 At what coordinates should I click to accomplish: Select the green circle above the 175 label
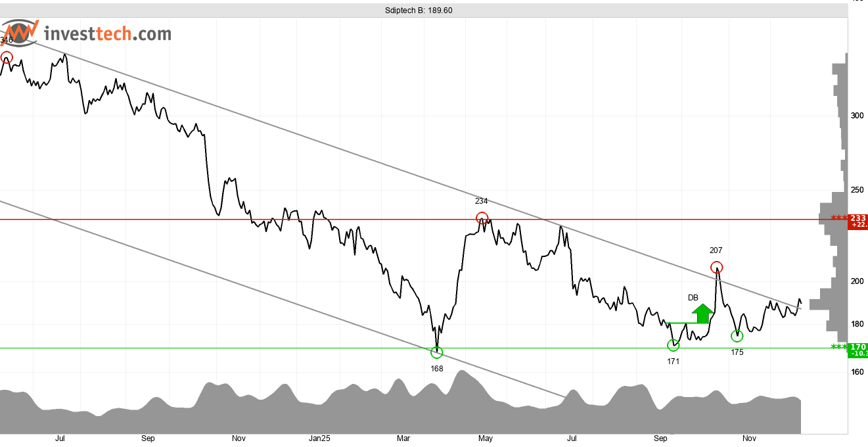point(737,336)
